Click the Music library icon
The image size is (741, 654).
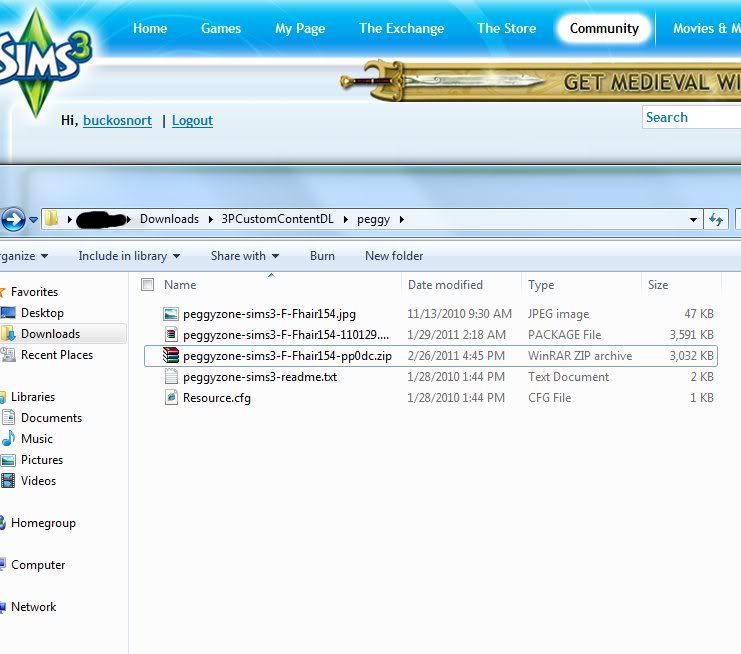click(9, 439)
